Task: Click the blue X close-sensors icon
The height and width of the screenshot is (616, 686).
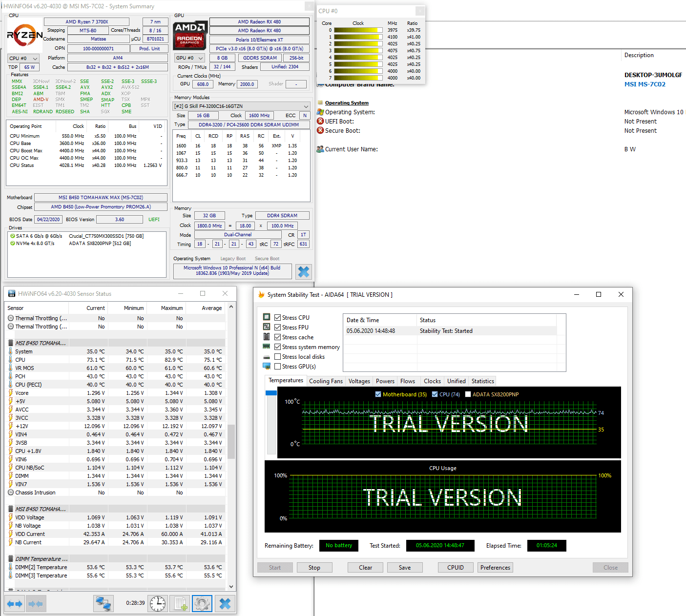Action: 225,603
